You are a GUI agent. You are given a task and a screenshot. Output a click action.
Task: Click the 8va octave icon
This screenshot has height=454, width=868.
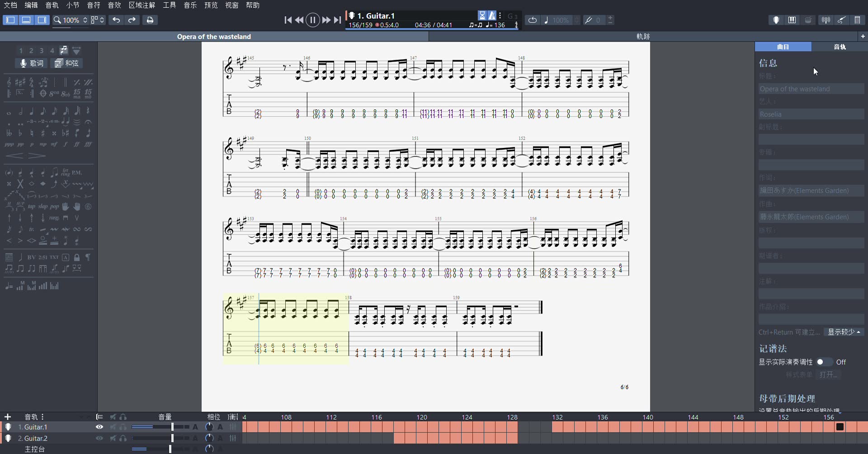coord(54,94)
